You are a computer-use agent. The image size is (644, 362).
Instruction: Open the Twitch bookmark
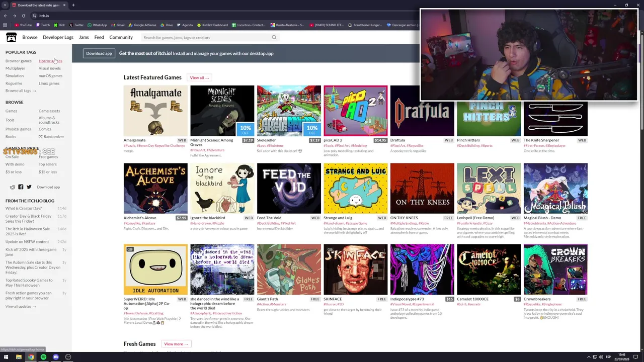(x=43, y=25)
